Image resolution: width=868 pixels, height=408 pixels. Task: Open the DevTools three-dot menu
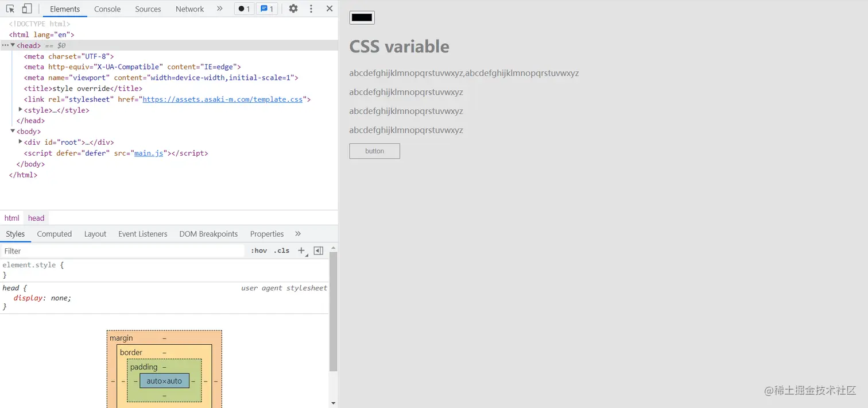tap(311, 9)
